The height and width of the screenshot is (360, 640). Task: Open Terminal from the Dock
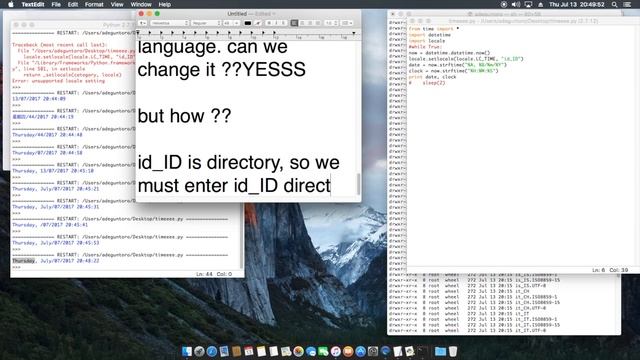pos(423,351)
